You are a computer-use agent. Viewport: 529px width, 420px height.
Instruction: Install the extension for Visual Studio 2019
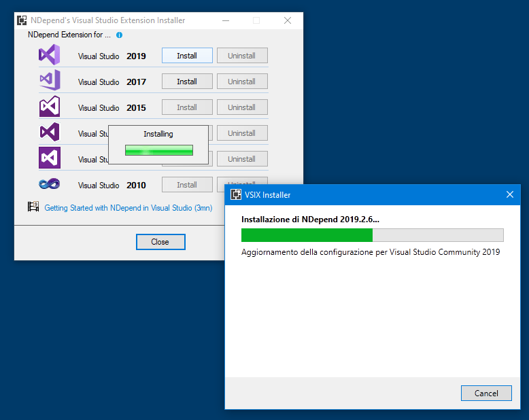pos(187,56)
